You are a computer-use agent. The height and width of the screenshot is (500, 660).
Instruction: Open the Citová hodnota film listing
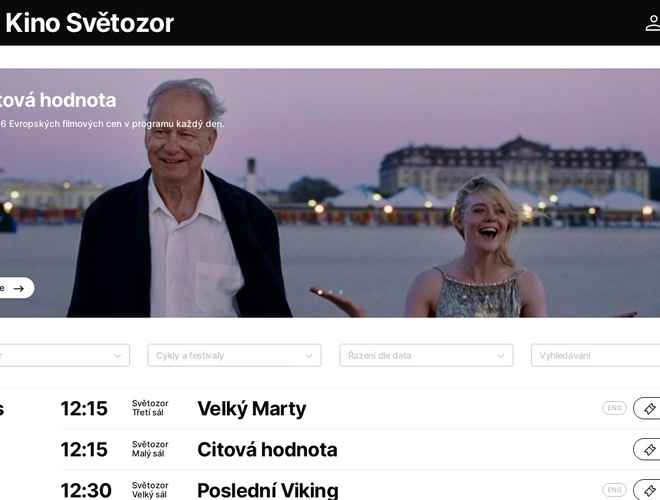(267, 449)
